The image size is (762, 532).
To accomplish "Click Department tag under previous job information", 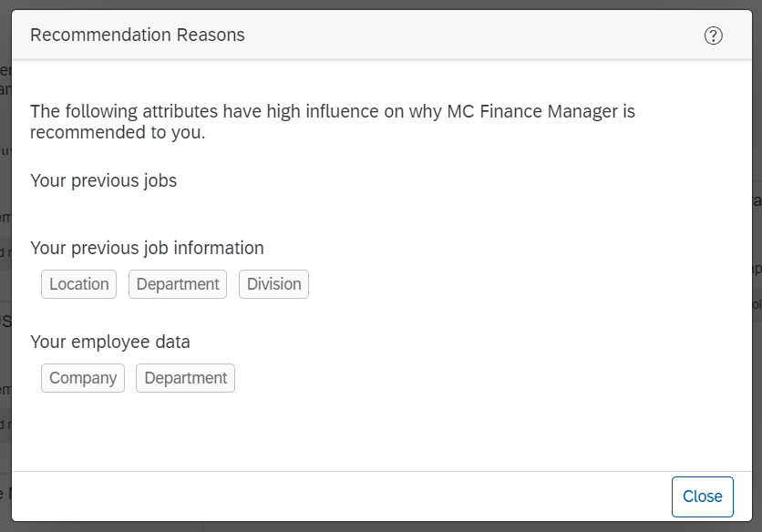I will [x=178, y=284].
